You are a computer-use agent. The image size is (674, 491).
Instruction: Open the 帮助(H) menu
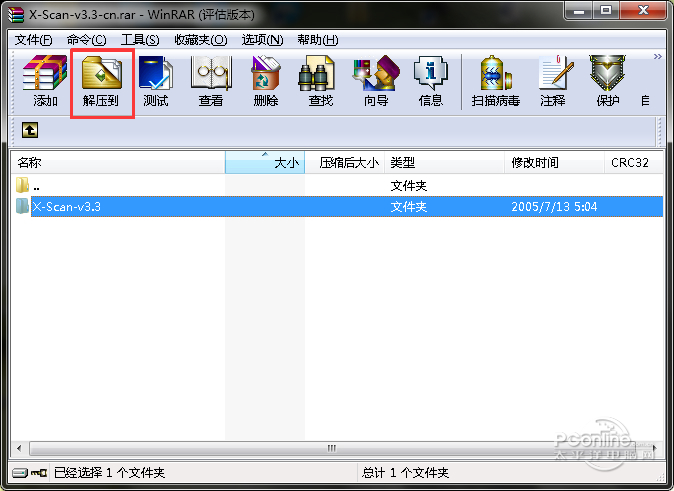tap(318, 40)
